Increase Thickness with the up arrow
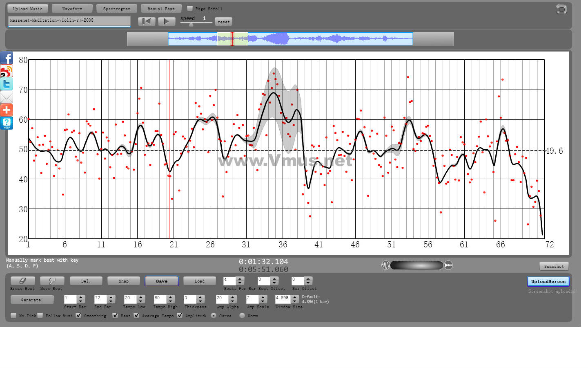The height and width of the screenshot is (368, 588). 200,297
